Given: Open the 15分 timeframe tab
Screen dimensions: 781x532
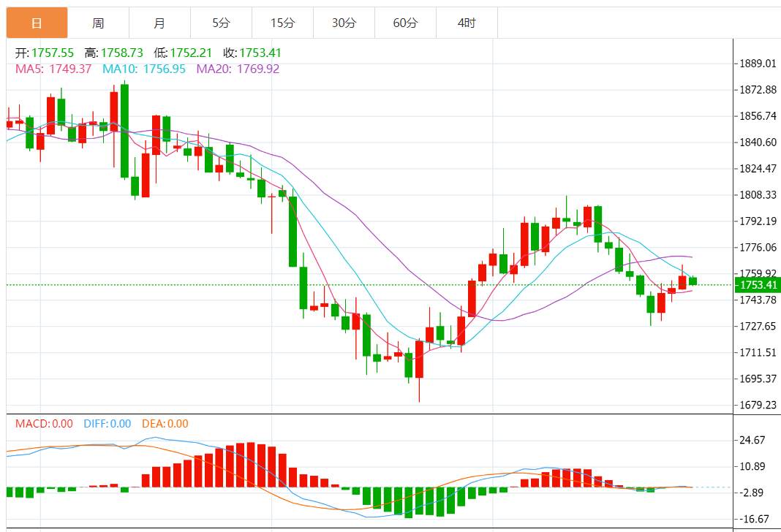Looking at the screenshot, I should pos(282,23).
